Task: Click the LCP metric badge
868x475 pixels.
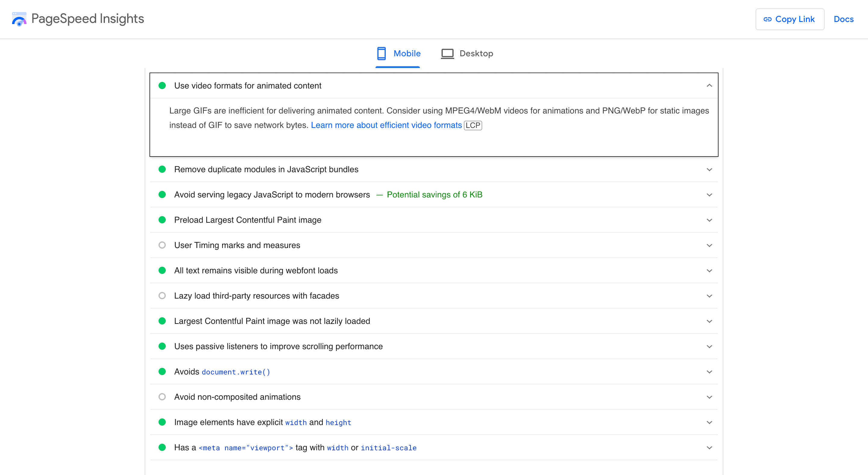Action: coord(473,125)
